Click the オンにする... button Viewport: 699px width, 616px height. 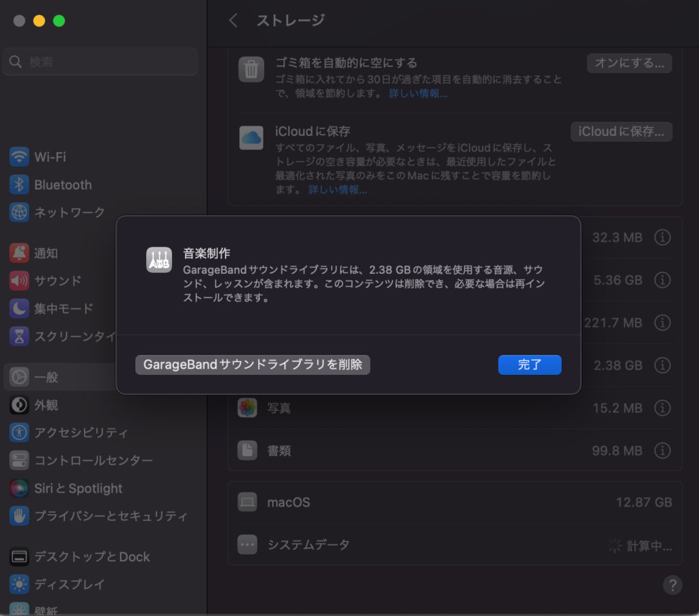[x=629, y=63]
